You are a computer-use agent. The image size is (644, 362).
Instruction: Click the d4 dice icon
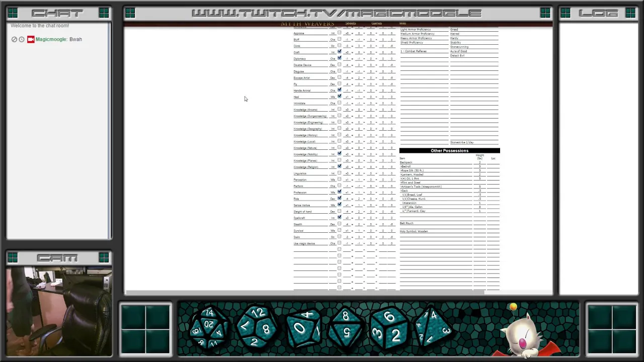pyautogui.click(x=434, y=326)
